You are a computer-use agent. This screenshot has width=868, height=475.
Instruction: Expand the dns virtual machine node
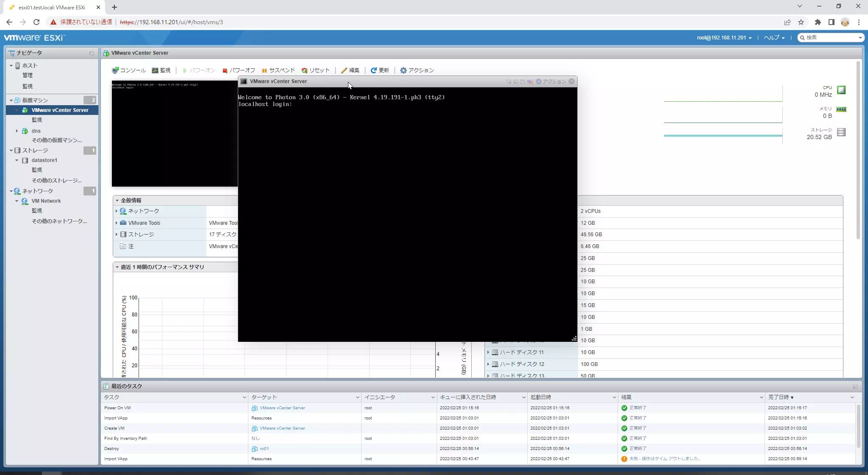(17, 131)
